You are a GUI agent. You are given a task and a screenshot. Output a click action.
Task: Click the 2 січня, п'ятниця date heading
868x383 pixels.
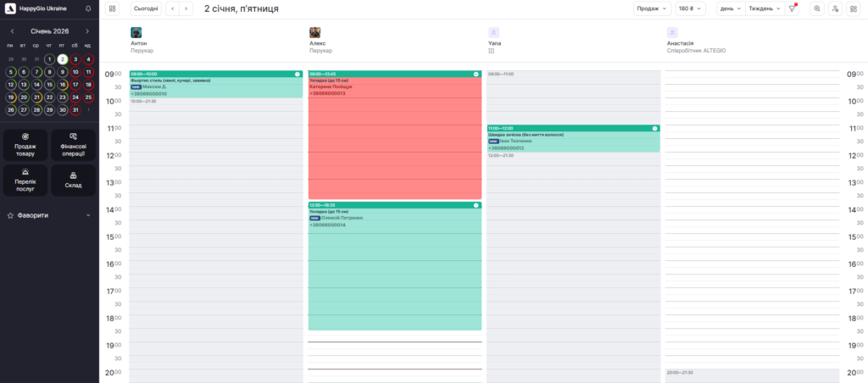coord(242,8)
